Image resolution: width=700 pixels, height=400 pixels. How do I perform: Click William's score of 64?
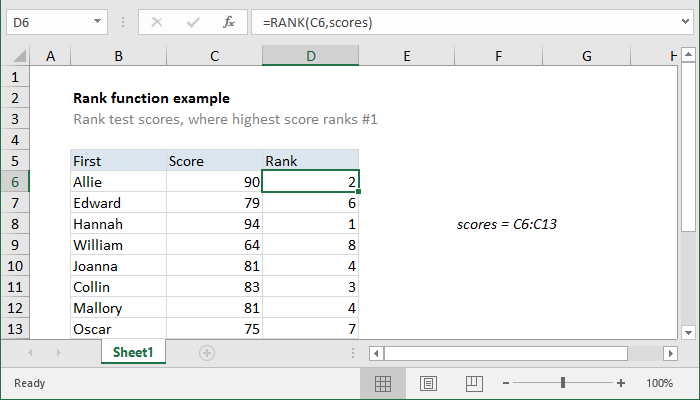tap(214, 245)
